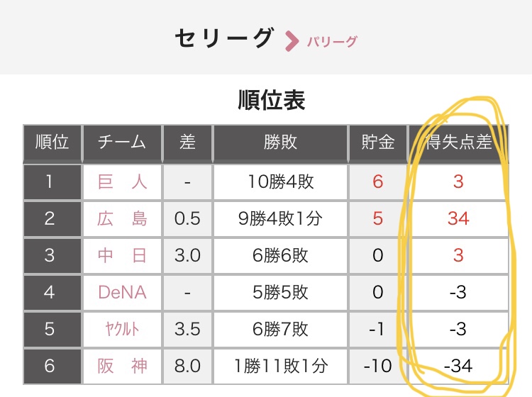Image resolution: width=532 pixels, height=397 pixels.
Task: Click the 順位表 table title
Action: tap(271, 101)
